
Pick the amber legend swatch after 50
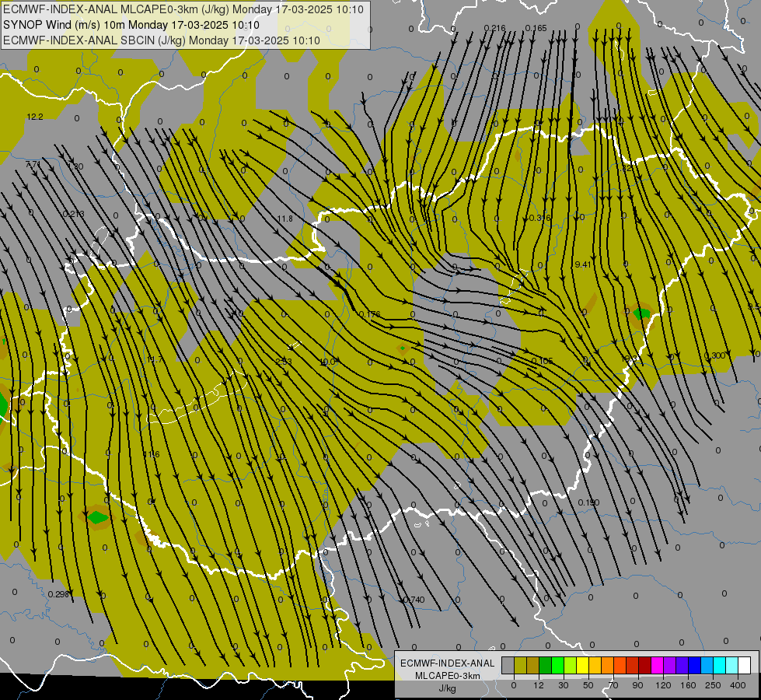click(595, 665)
